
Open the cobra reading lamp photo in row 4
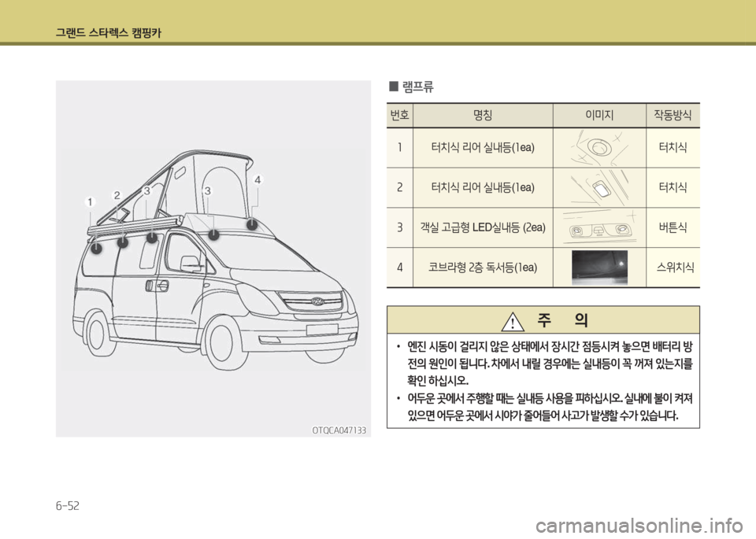pyautogui.click(x=599, y=268)
